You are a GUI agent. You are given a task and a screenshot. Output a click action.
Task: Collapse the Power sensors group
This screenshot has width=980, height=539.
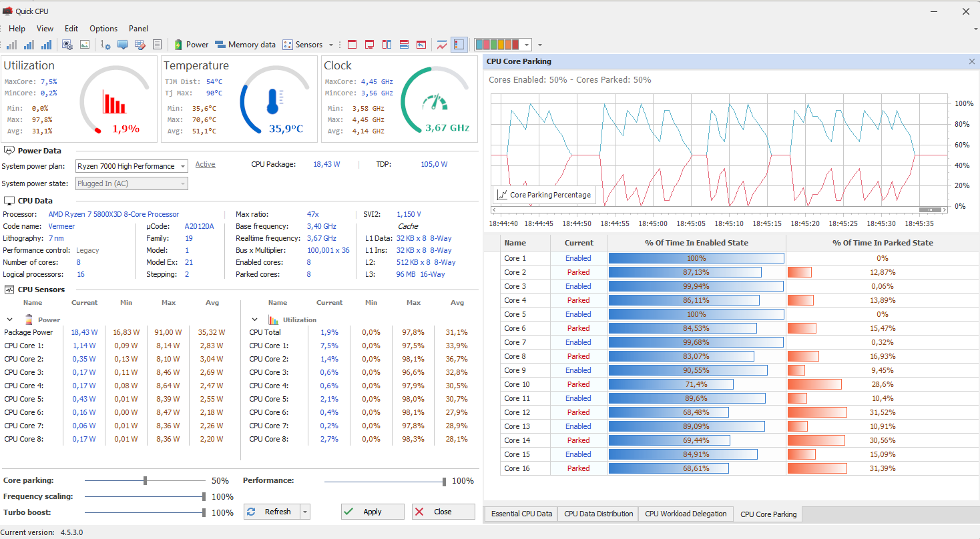coord(9,320)
